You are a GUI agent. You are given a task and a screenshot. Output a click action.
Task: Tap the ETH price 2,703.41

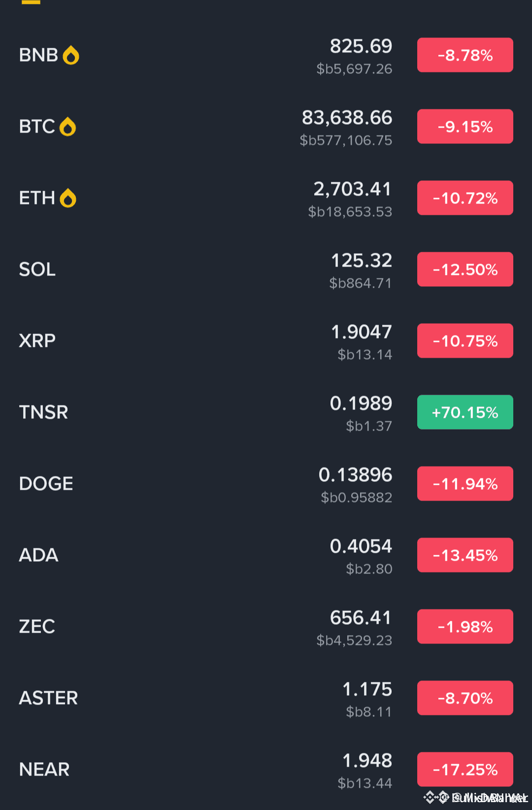353,189
